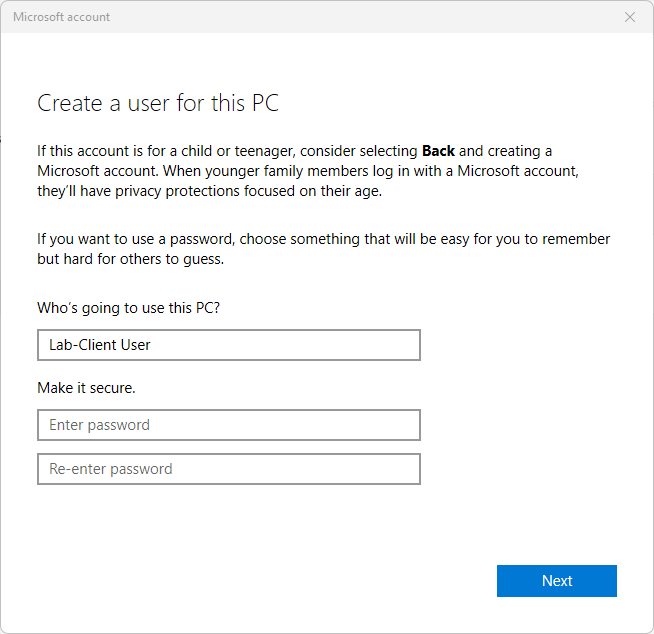Click the Next button
The width and height of the screenshot is (654, 634).
[x=556, y=581]
